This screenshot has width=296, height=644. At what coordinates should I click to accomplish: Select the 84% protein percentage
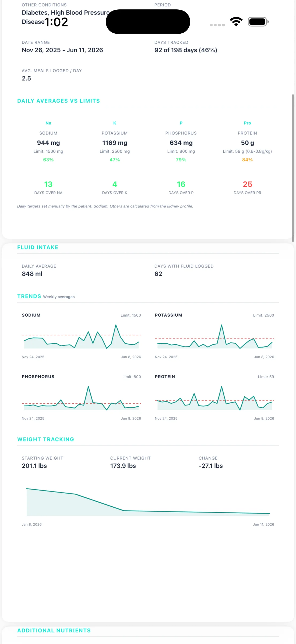[247, 160]
